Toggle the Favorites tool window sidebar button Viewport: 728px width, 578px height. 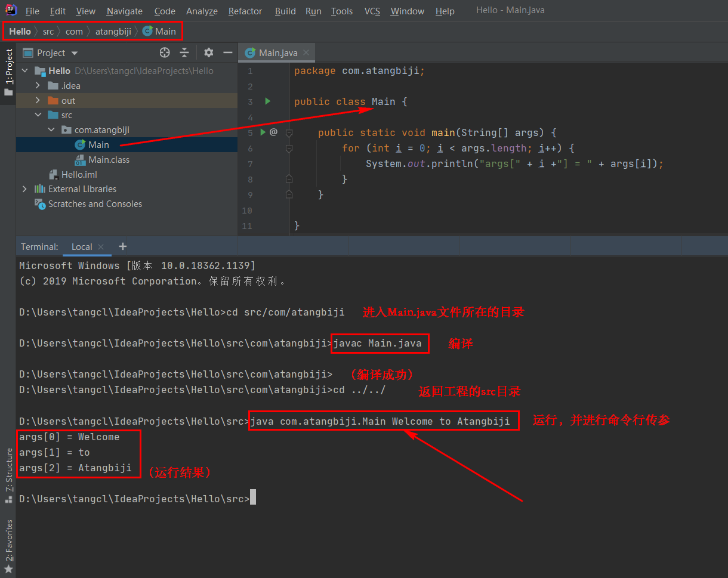click(x=8, y=545)
